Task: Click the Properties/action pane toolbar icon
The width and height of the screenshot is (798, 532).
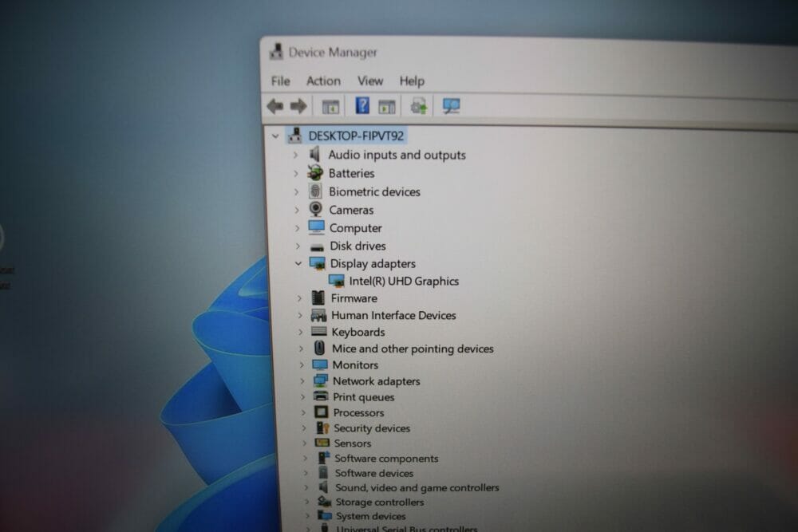Action: click(x=387, y=107)
